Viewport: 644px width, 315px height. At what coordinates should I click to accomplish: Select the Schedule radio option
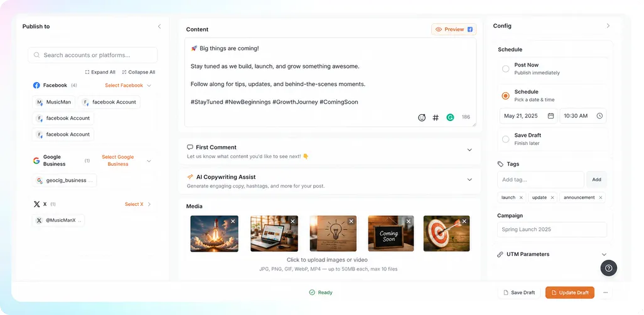(x=505, y=95)
